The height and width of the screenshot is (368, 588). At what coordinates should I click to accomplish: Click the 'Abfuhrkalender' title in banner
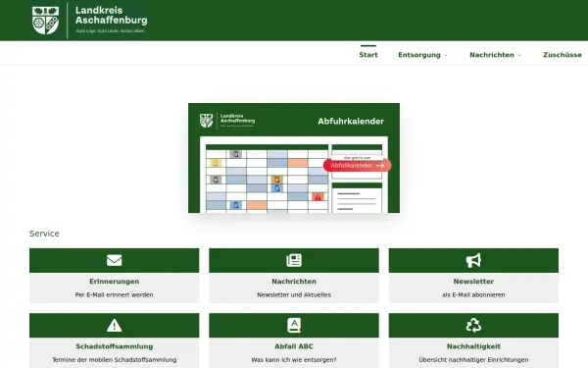(x=351, y=122)
